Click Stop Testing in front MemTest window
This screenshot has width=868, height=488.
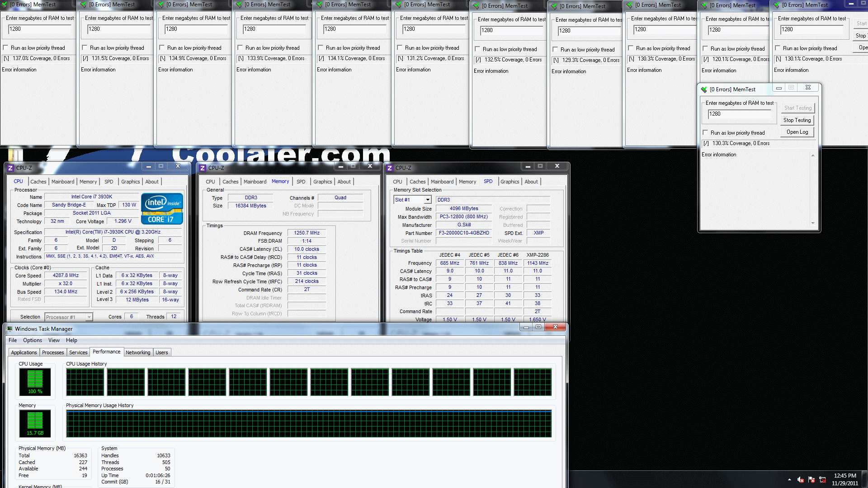797,120
